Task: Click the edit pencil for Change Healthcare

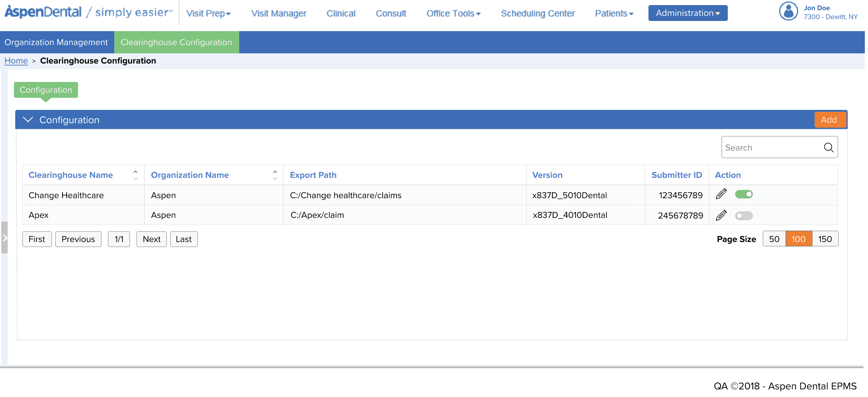Action: click(x=721, y=194)
